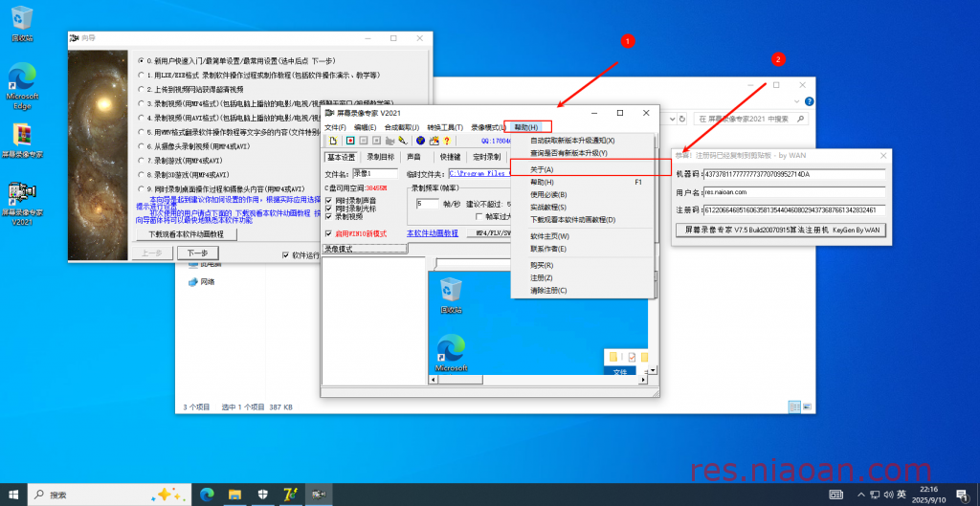Click the 7z icon on the taskbar
This screenshot has height=506, width=980.
[x=289, y=495]
